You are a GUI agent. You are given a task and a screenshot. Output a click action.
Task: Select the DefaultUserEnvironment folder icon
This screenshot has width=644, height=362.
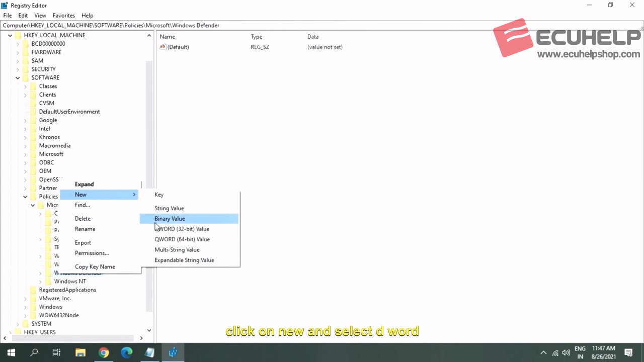(33, 112)
